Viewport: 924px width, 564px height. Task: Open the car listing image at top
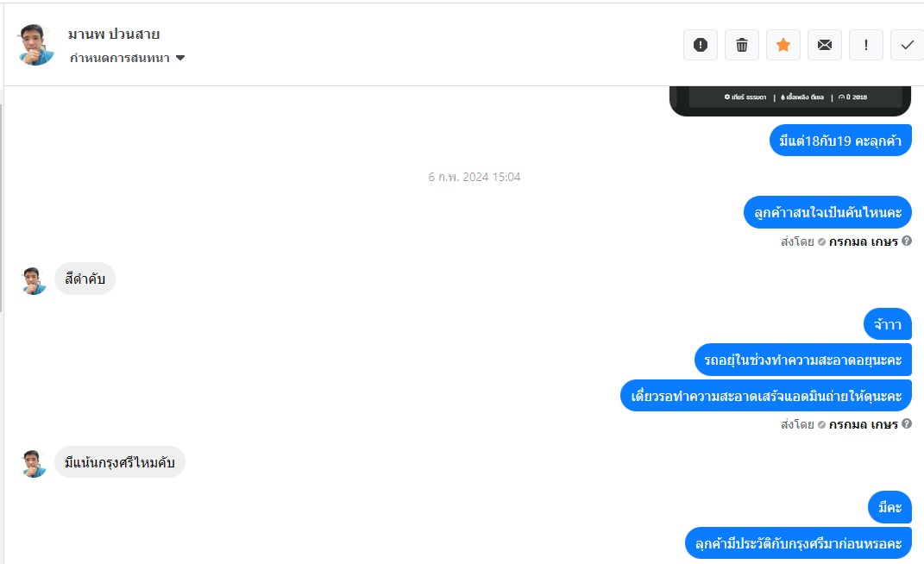coord(790,101)
